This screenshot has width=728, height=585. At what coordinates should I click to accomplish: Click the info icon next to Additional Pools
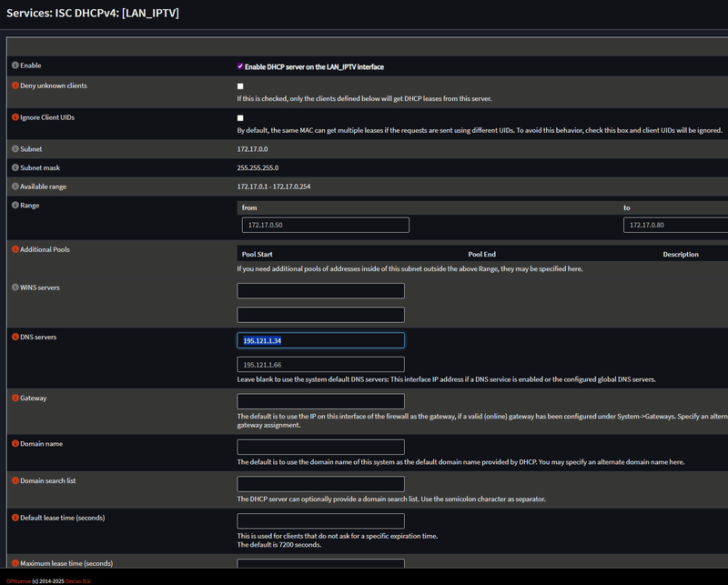pos(15,249)
